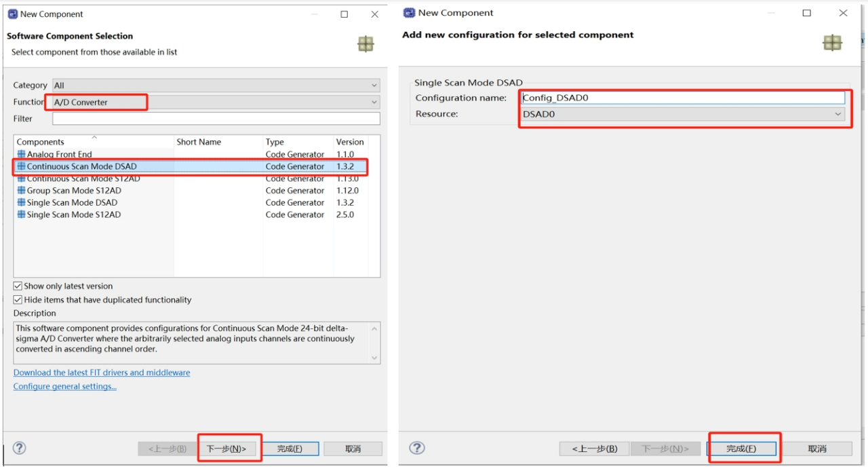Click the help icon in right dialog
The height and width of the screenshot is (469, 868).
417,448
